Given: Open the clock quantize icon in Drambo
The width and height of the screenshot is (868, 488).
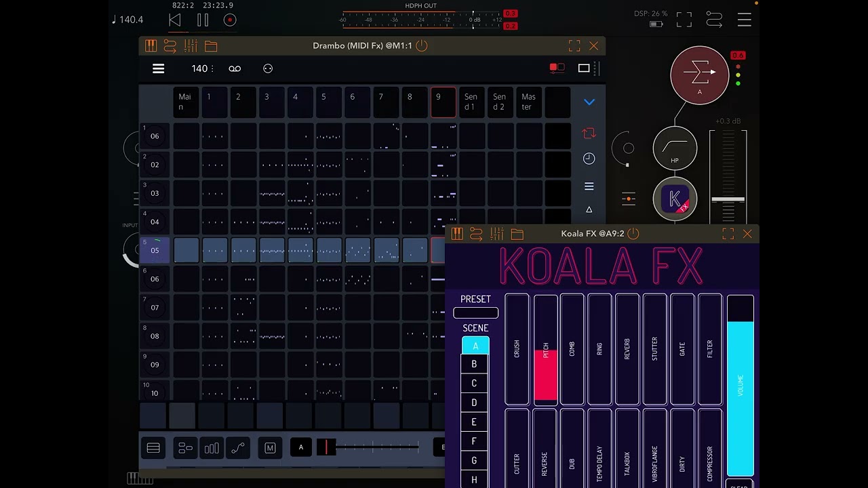Looking at the screenshot, I should [x=589, y=159].
